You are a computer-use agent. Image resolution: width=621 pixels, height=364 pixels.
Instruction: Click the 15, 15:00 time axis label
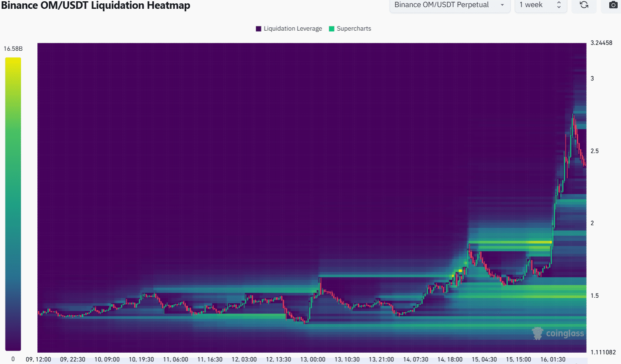(518, 359)
